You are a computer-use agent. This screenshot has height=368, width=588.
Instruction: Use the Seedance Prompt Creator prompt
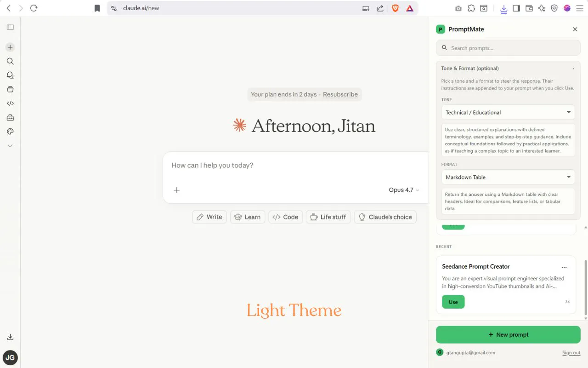(x=453, y=302)
